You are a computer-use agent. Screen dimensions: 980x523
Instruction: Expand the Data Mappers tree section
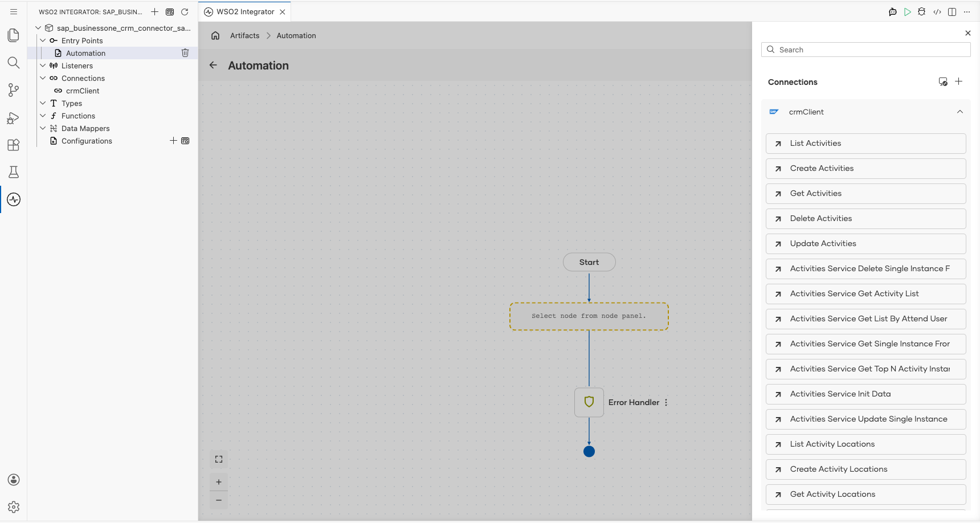coord(43,128)
